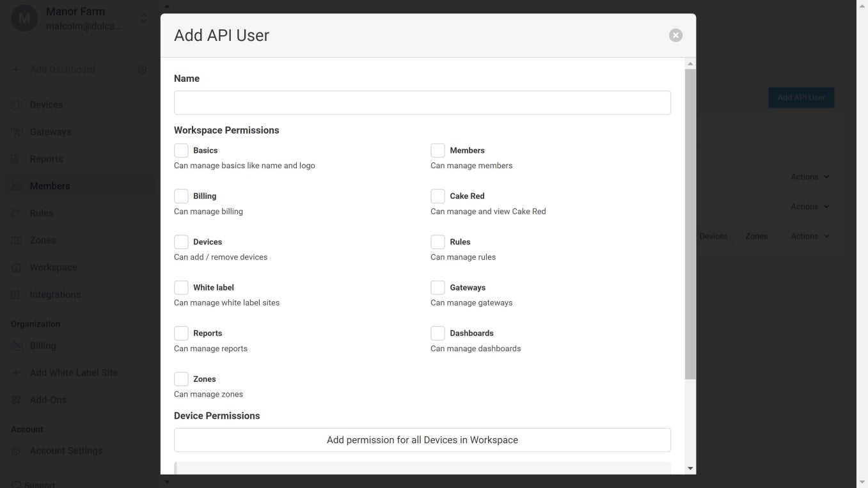Open Workspace using its sidebar icon
The width and height of the screenshot is (868, 488).
coord(16,267)
